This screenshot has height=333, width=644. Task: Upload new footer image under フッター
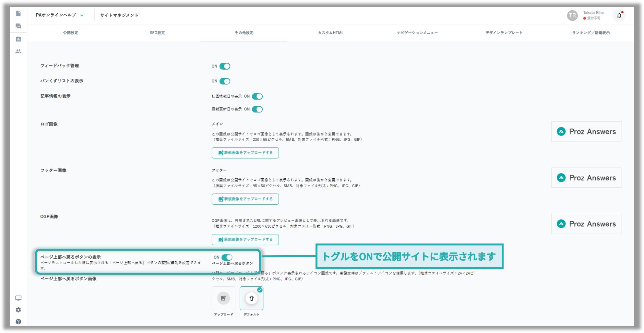[x=245, y=199]
